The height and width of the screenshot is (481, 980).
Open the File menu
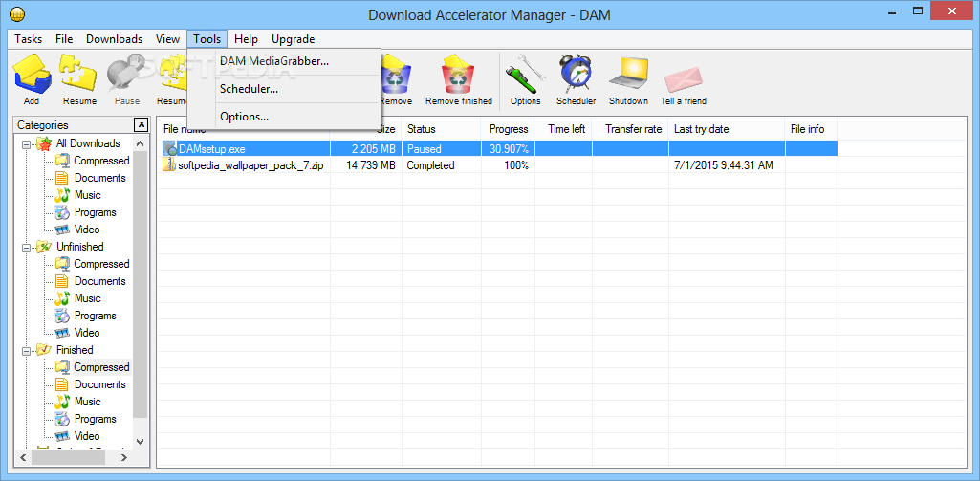click(x=64, y=39)
